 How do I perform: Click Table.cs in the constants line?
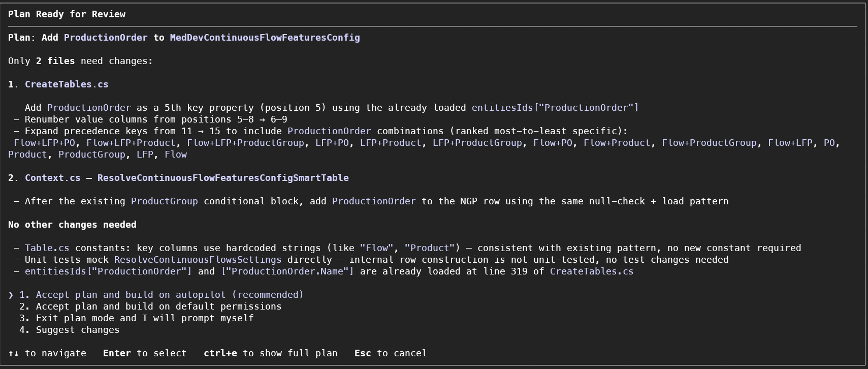coord(47,248)
